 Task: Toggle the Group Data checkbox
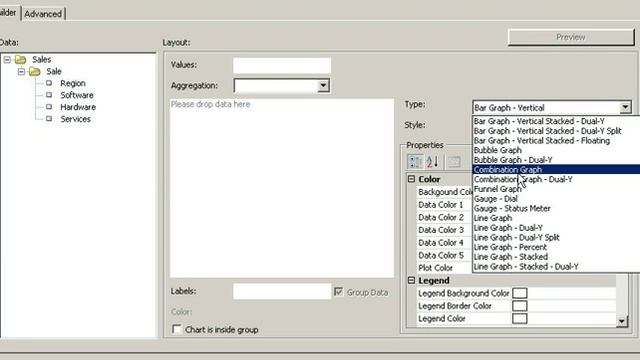[338, 292]
